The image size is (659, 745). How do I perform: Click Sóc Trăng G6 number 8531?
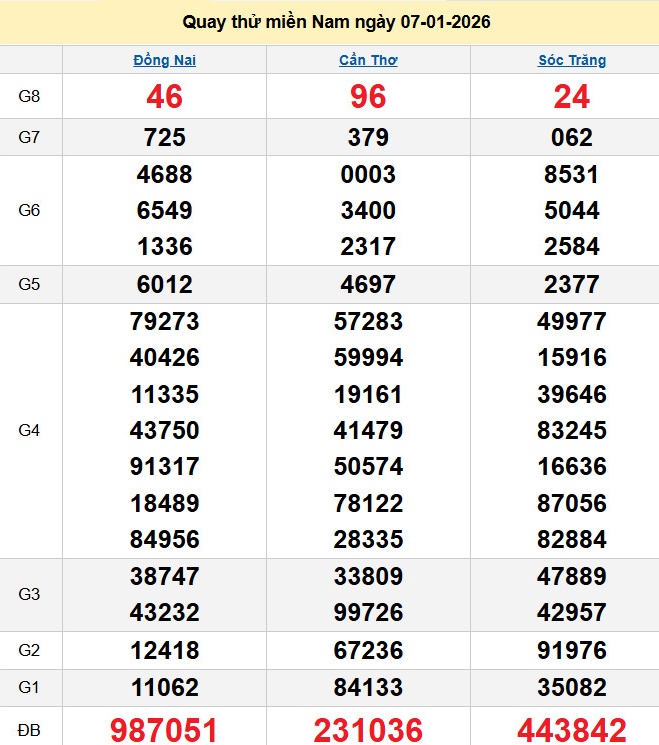[x=572, y=175]
